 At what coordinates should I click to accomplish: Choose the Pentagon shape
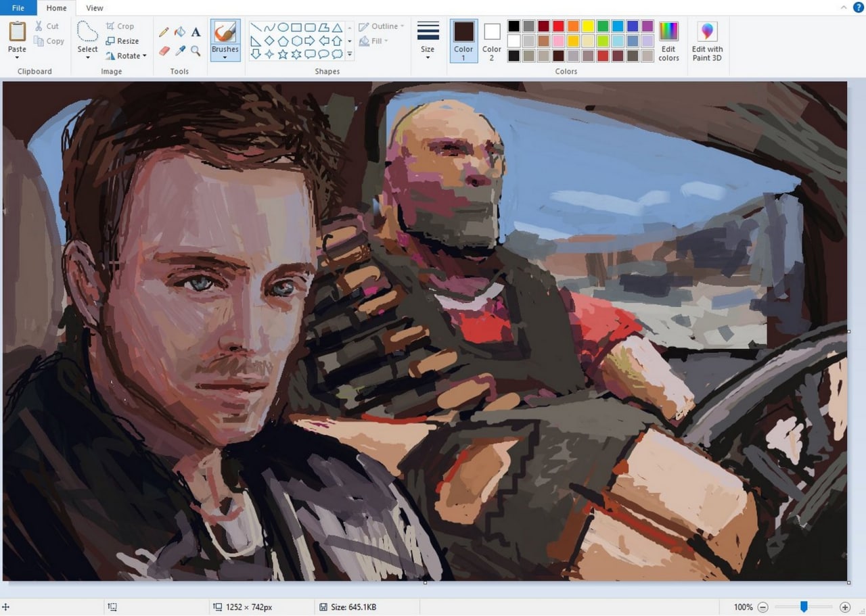[x=283, y=41]
